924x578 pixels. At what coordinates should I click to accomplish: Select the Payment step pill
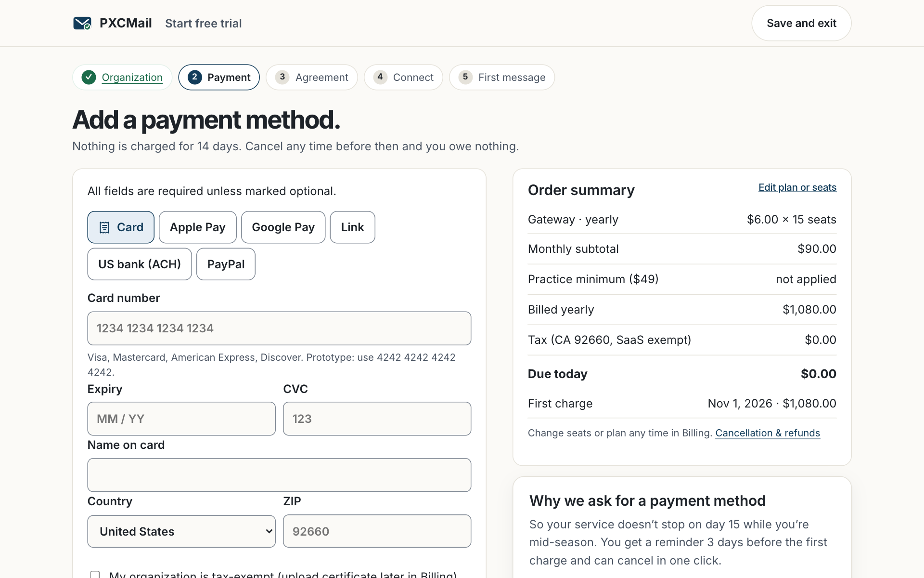[219, 77]
